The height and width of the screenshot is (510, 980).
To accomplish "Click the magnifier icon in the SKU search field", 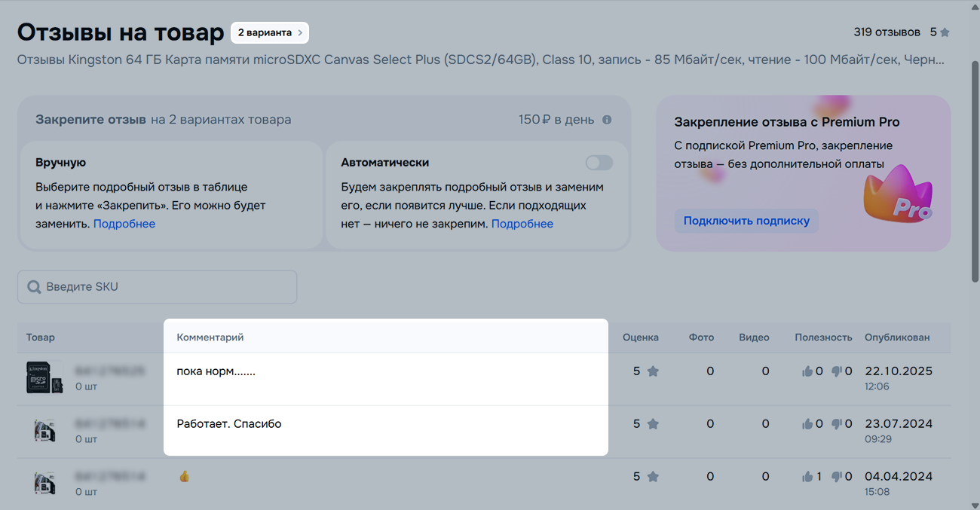I will click(x=34, y=287).
